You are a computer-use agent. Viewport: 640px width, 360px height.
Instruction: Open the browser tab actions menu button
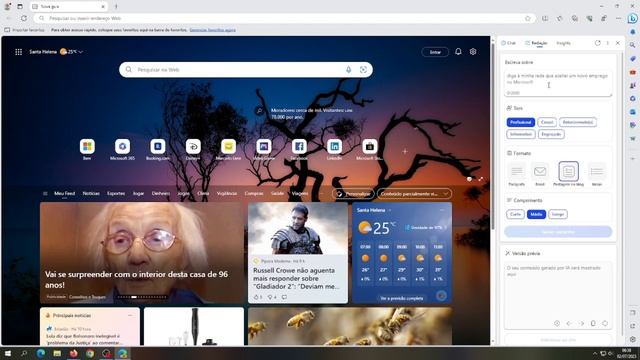coord(20,7)
